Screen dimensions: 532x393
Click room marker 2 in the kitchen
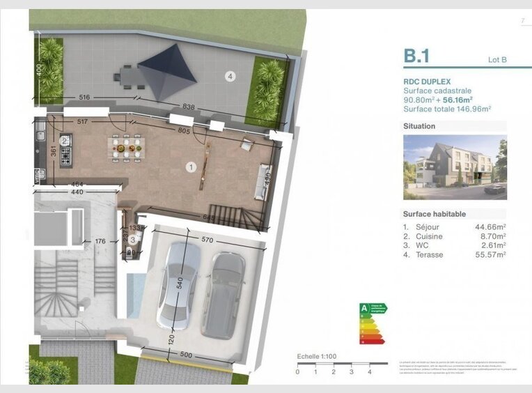64,141
